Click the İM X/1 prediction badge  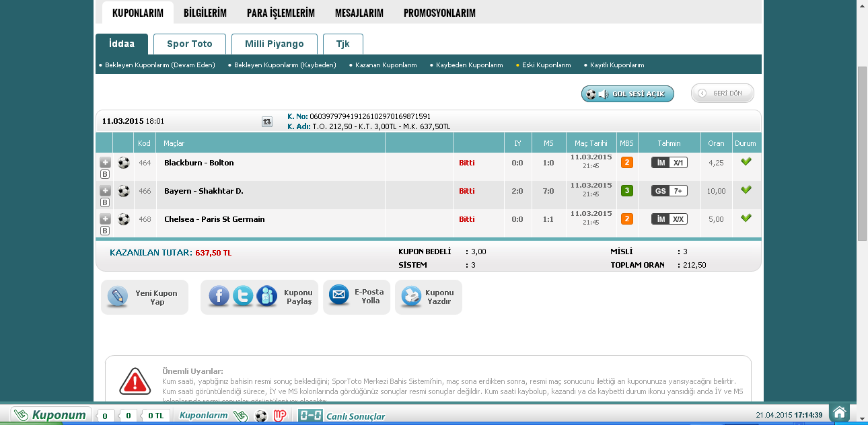point(670,163)
